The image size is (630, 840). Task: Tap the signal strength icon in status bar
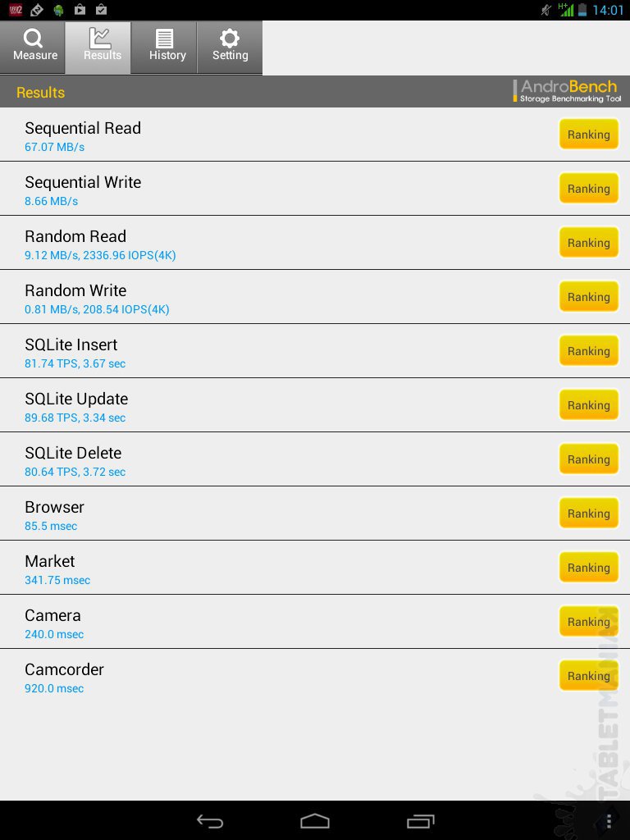[x=566, y=10]
